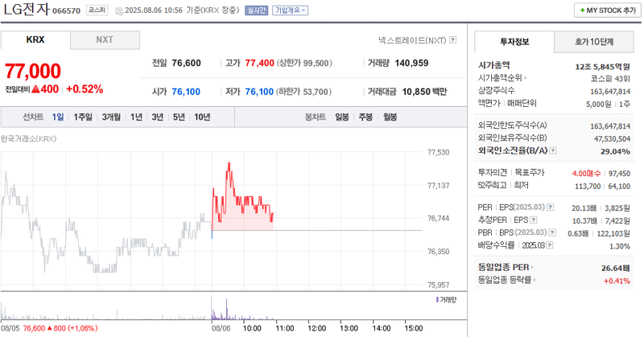Show the 일봉 daily candle chart
The image size is (644, 337).
click(341, 117)
